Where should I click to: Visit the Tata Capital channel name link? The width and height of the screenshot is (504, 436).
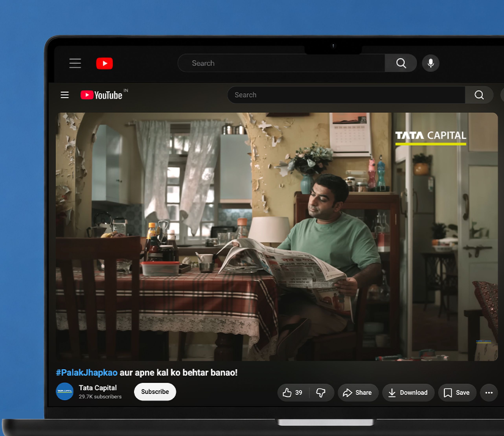pyautogui.click(x=98, y=388)
